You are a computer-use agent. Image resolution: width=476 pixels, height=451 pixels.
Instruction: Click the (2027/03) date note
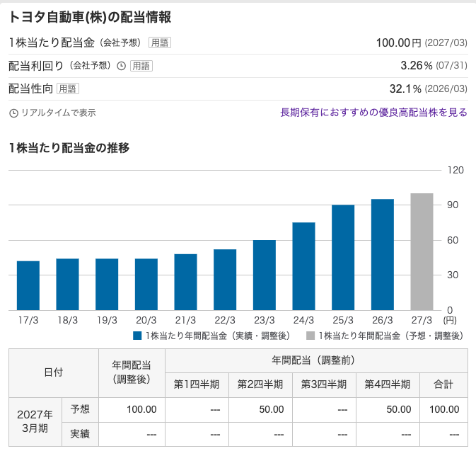(x=446, y=43)
